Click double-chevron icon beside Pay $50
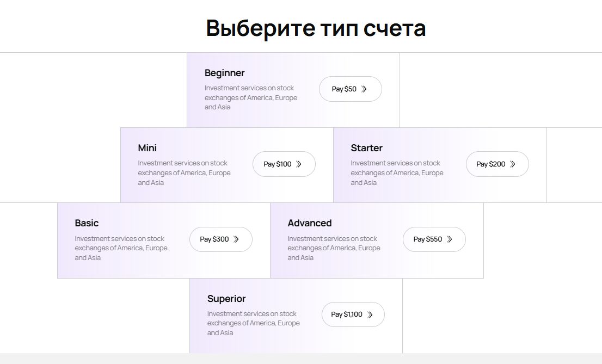Screen dimensions: 602x364 pyautogui.click(x=364, y=89)
